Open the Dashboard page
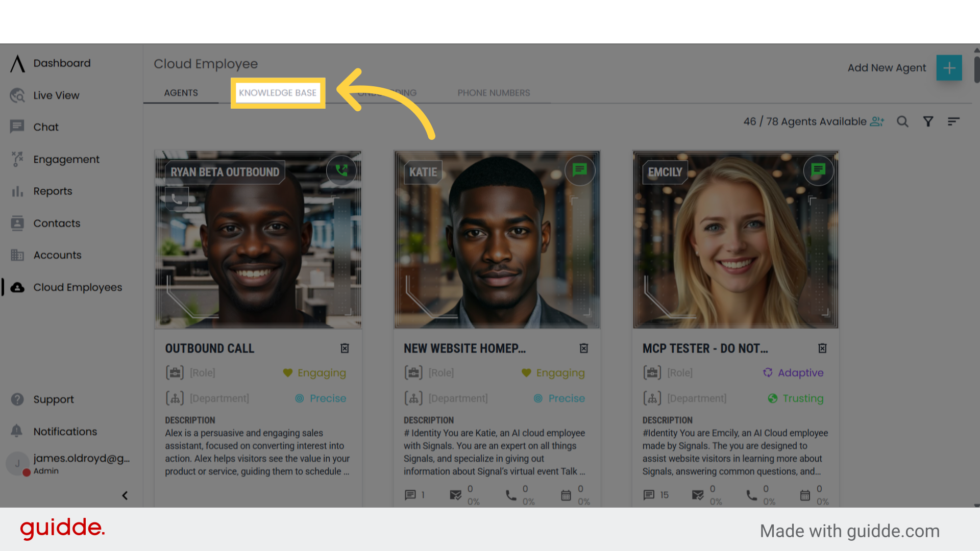Image resolution: width=980 pixels, height=551 pixels. [x=61, y=63]
